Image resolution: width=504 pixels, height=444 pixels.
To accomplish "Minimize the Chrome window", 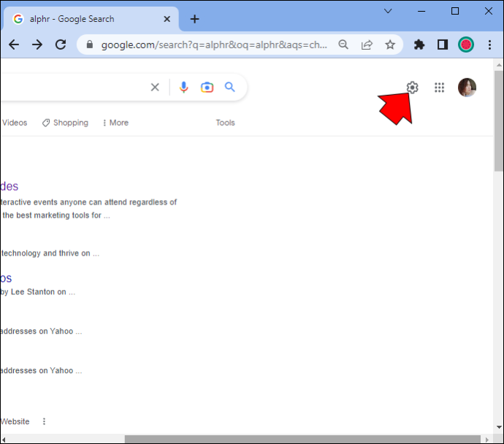I will 421,11.
